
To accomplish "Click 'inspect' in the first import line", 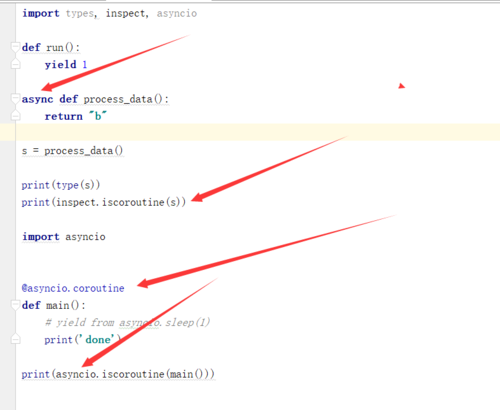I will 125,13.
